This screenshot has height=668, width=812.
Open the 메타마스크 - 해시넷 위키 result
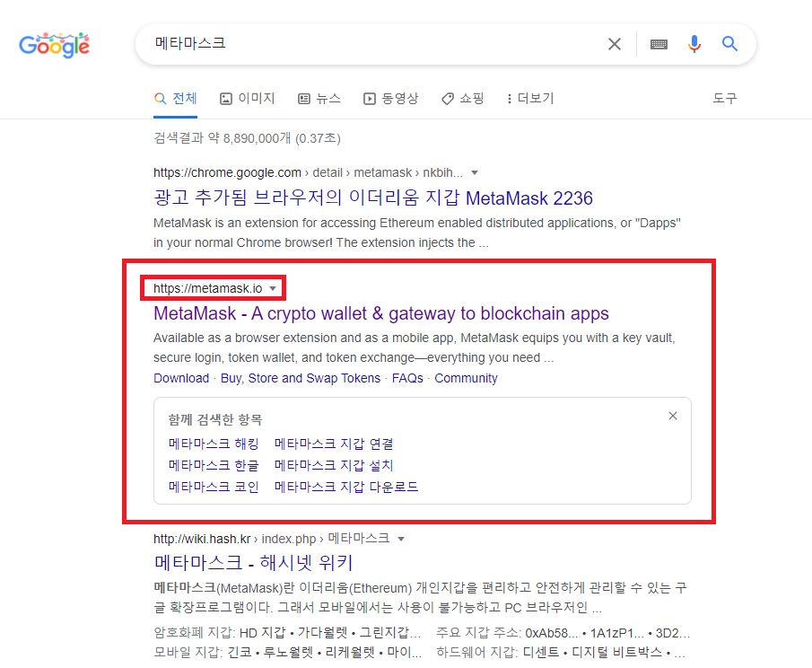253,563
